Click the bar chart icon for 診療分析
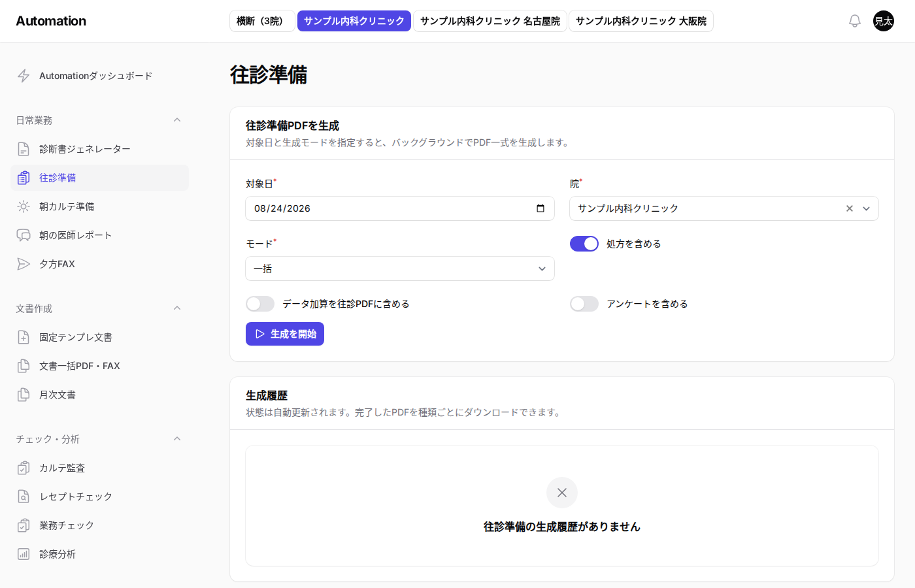This screenshot has height=588, width=915. click(24, 554)
